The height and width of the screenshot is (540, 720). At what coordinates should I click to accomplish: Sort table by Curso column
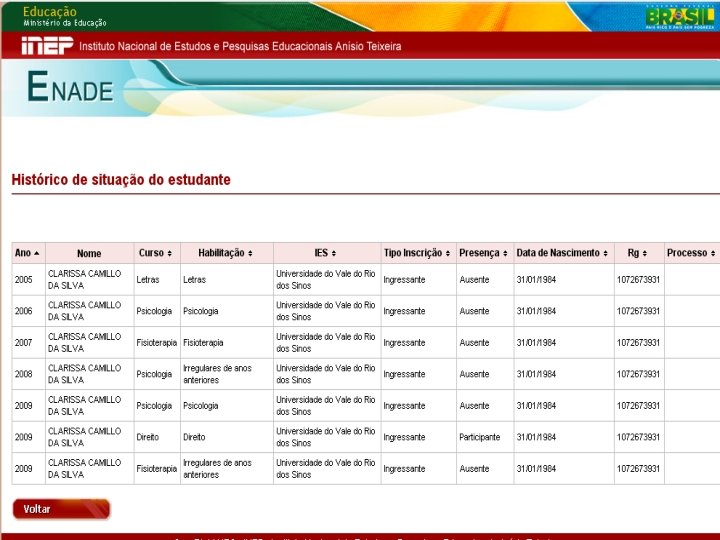[x=157, y=253]
